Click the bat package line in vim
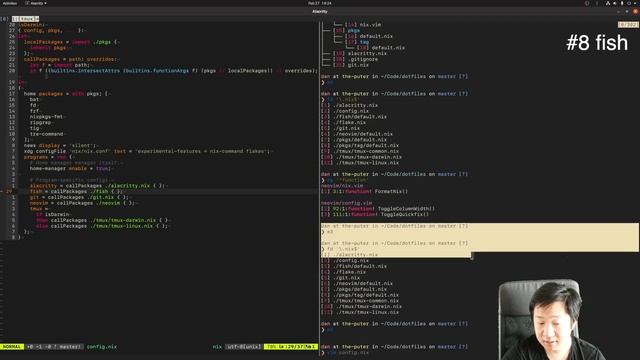This screenshot has height=360, width=640. 34,99
